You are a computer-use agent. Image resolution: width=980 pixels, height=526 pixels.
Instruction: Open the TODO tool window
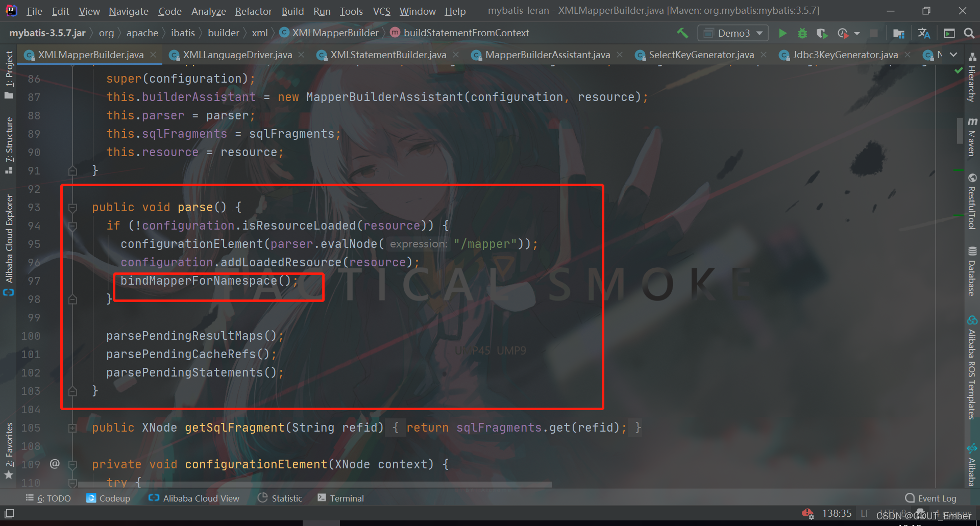(48, 498)
